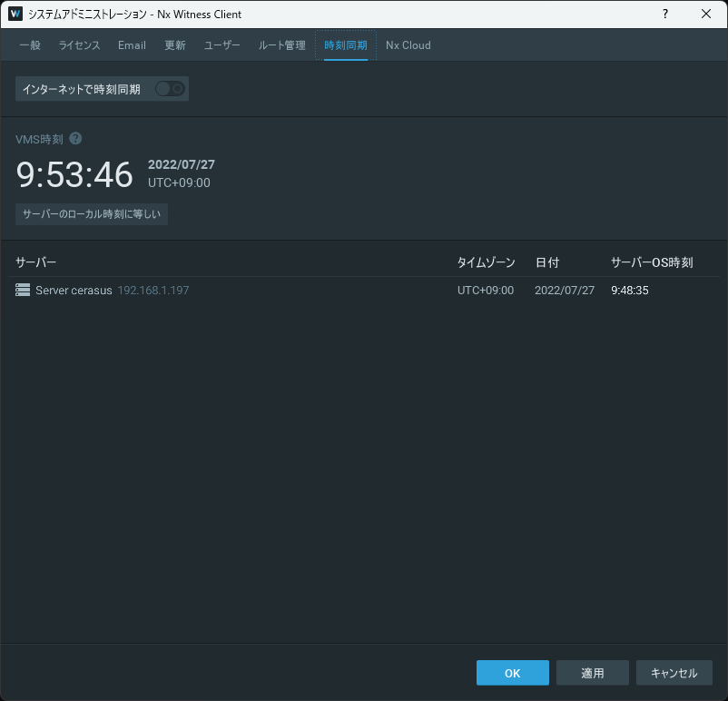Open the 一般 tab
The width and height of the screenshot is (728, 701).
[x=30, y=45]
